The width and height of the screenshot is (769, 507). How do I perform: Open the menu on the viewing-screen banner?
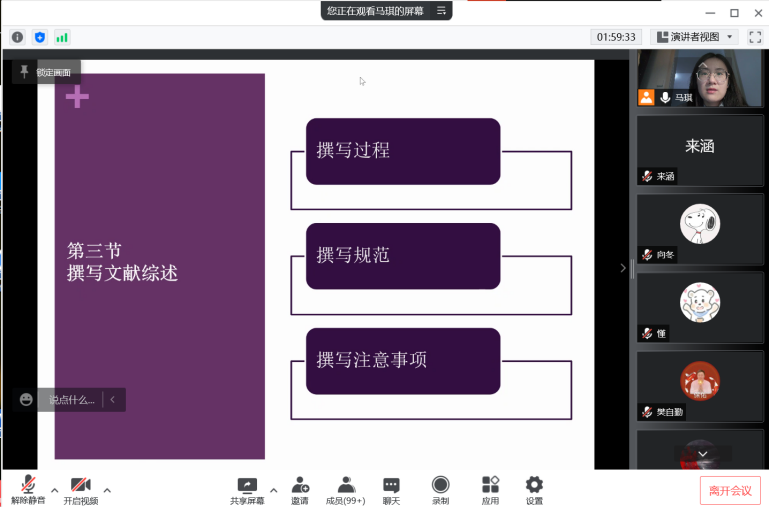point(441,11)
